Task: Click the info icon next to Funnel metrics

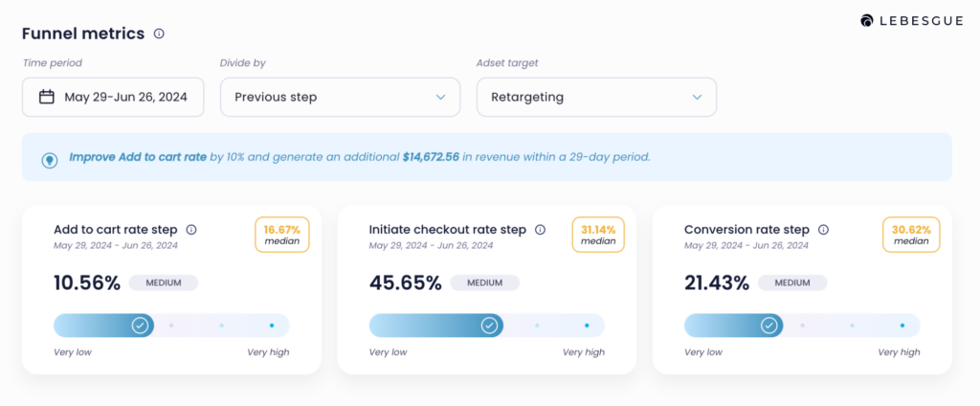Action: click(x=159, y=34)
